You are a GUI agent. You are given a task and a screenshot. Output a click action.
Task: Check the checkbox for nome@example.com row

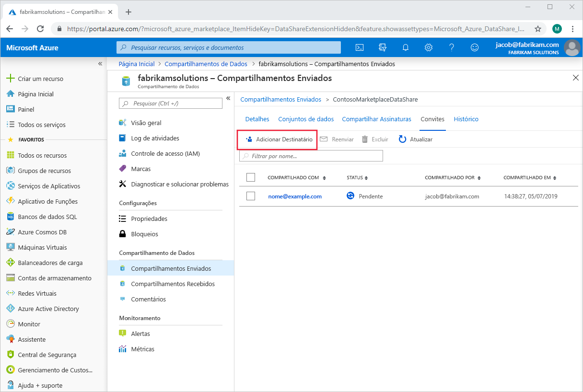coord(250,196)
